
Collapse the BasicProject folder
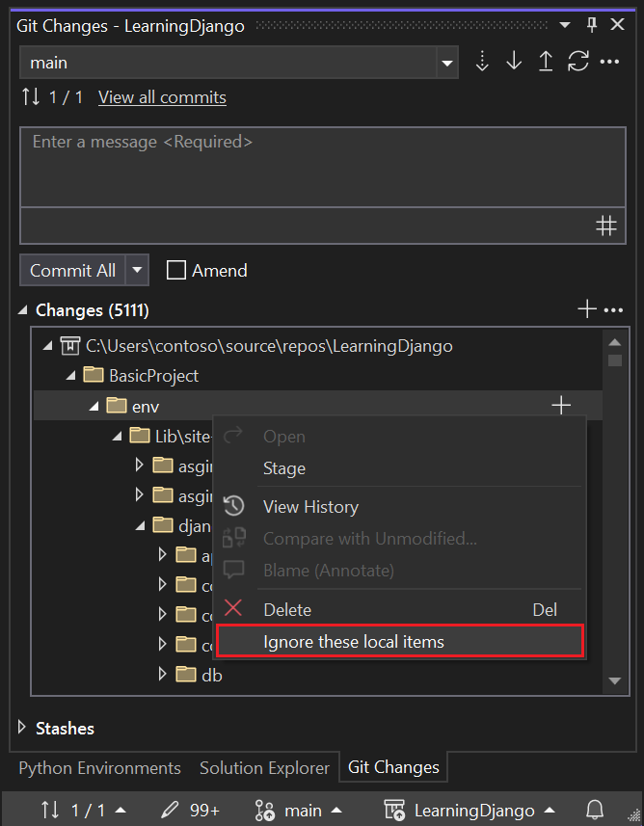point(71,376)
